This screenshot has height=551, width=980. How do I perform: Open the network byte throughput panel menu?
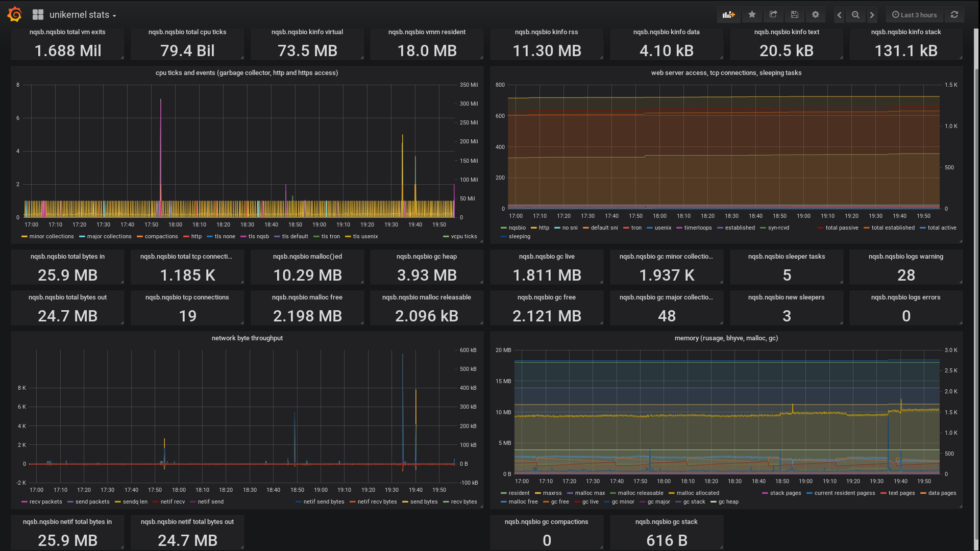click(247, 338)
